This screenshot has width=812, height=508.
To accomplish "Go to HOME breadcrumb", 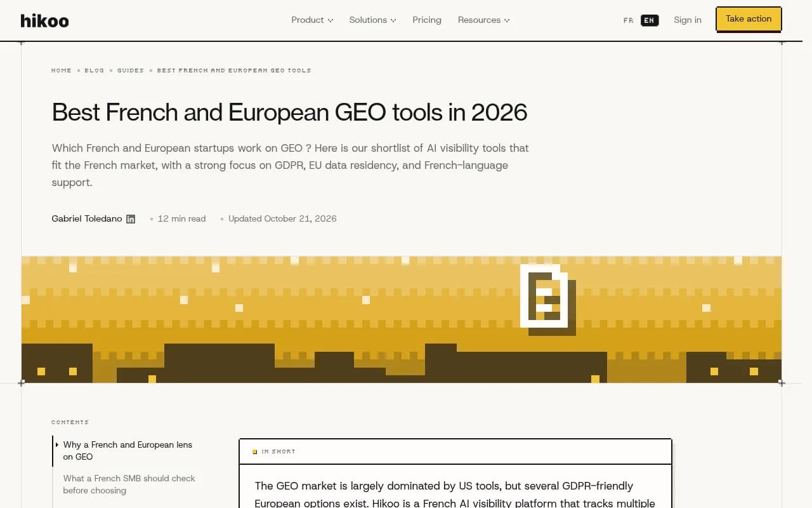I will pyautogui.click(x=62, y=70).
